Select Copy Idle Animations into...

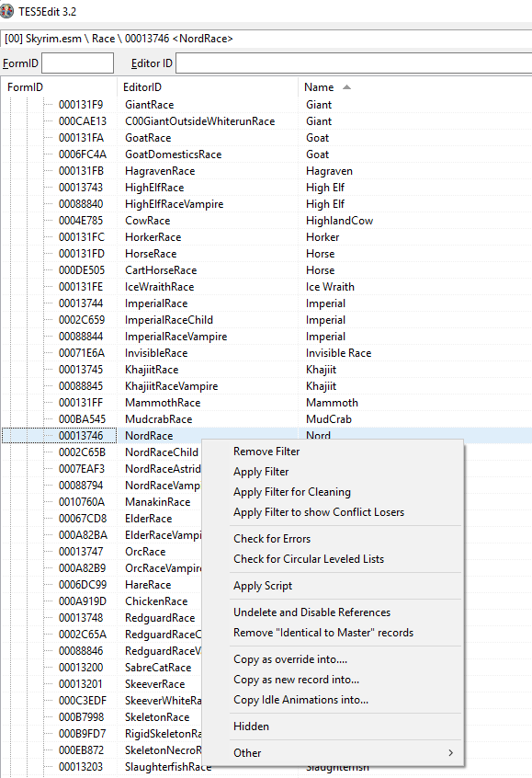[x=301, y=700]
